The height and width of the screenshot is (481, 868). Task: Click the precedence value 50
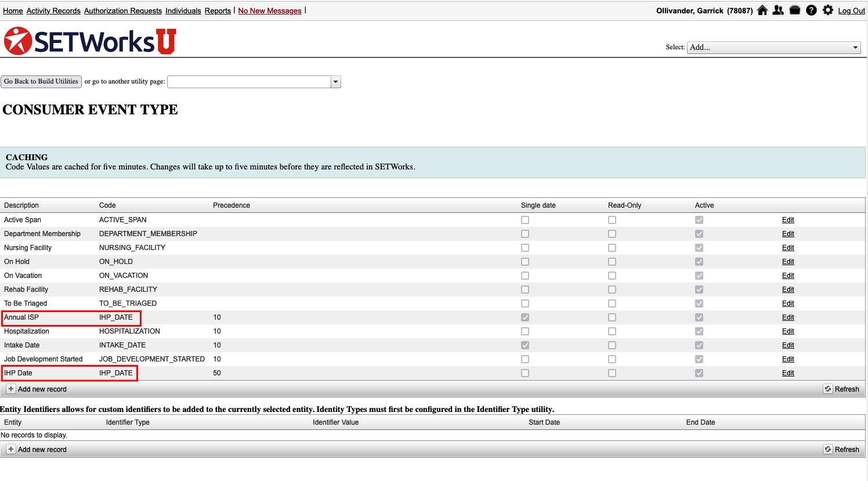tap(217, 373)
